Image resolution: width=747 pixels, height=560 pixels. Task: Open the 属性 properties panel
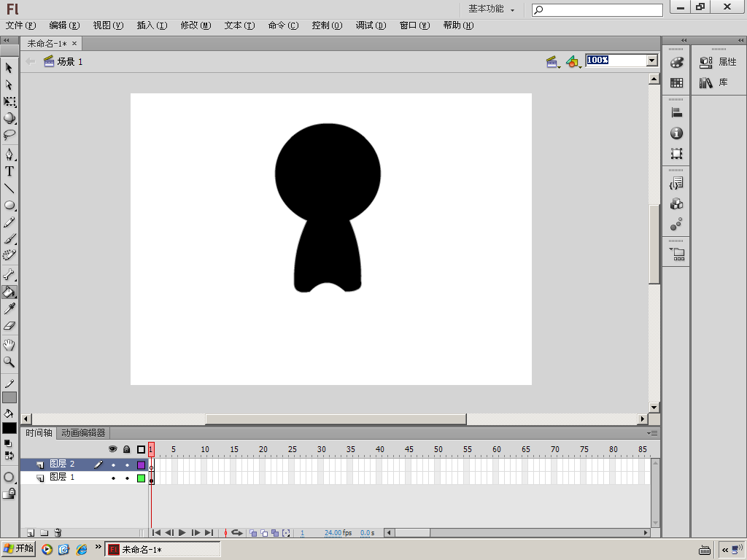719,62
